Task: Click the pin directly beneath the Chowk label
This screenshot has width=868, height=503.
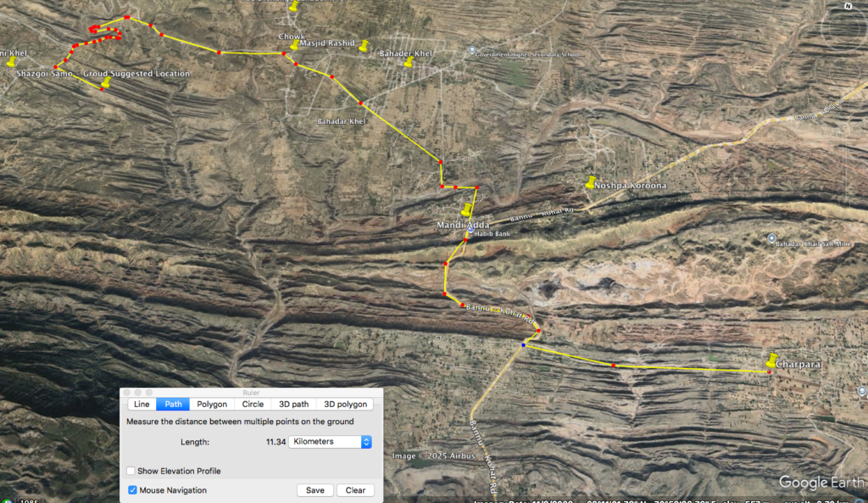Action: point(294,45)
